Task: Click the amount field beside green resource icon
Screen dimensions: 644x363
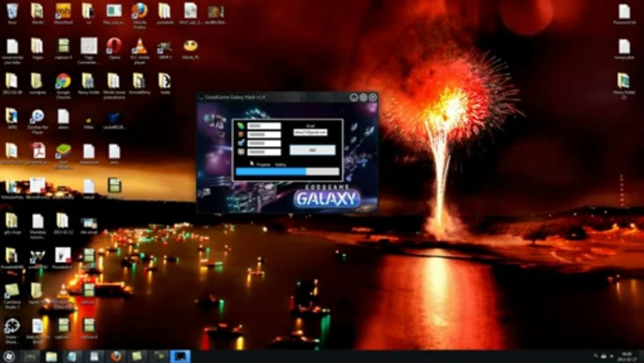Action: pos(264,126)
